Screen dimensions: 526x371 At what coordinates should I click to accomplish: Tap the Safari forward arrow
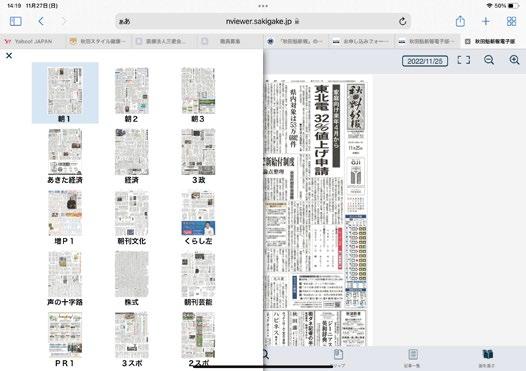[63, 21]
